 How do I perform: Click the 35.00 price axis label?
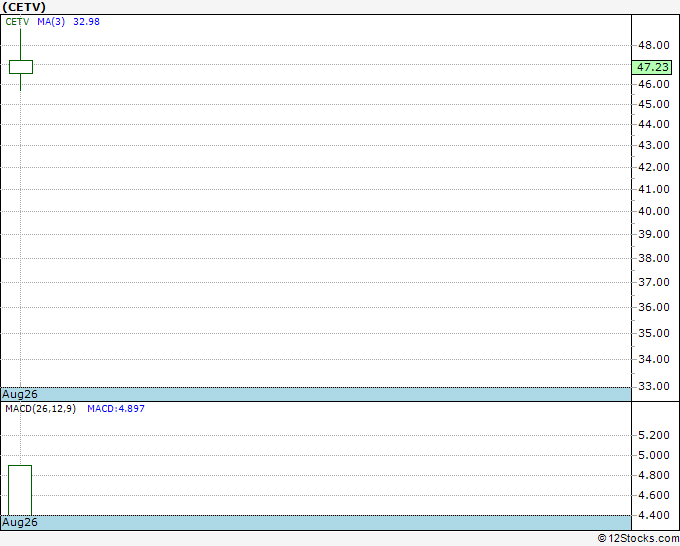[x=654, y=333]
